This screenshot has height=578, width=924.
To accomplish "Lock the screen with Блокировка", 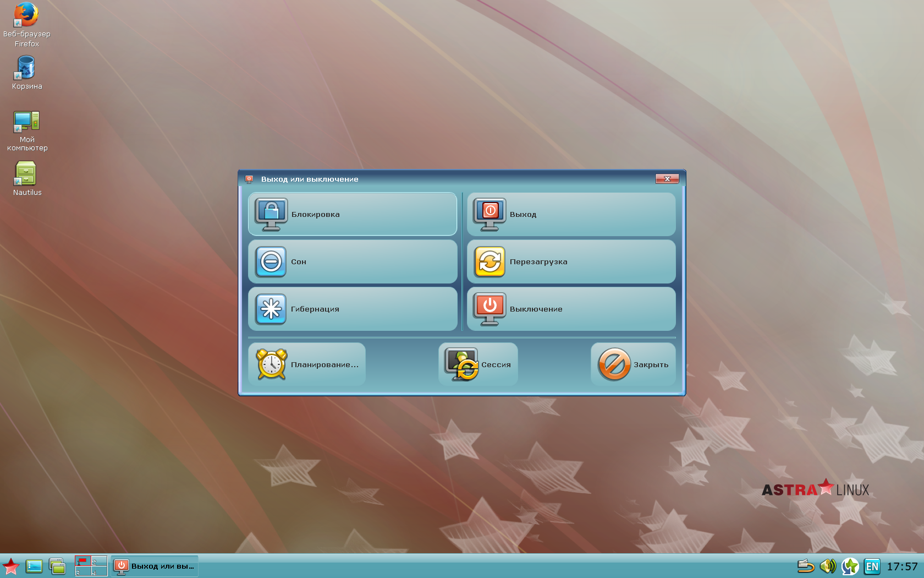I will pos(353,214).
